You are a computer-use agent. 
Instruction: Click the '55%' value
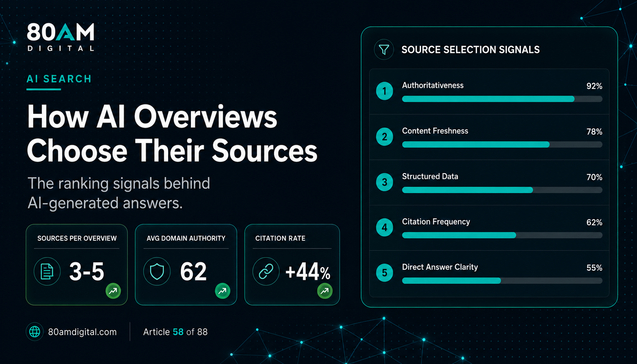594,268
